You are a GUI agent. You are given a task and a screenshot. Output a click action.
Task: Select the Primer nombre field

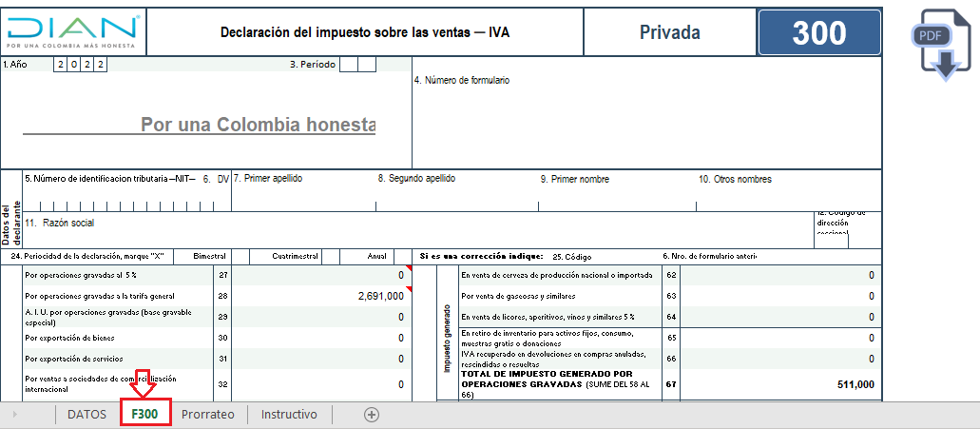tap(617, 192)
